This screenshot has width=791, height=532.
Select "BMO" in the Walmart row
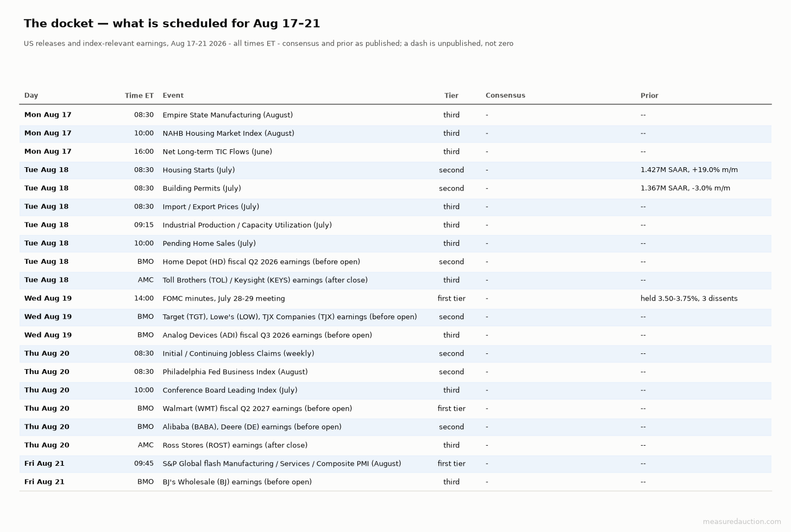point(146,409)
